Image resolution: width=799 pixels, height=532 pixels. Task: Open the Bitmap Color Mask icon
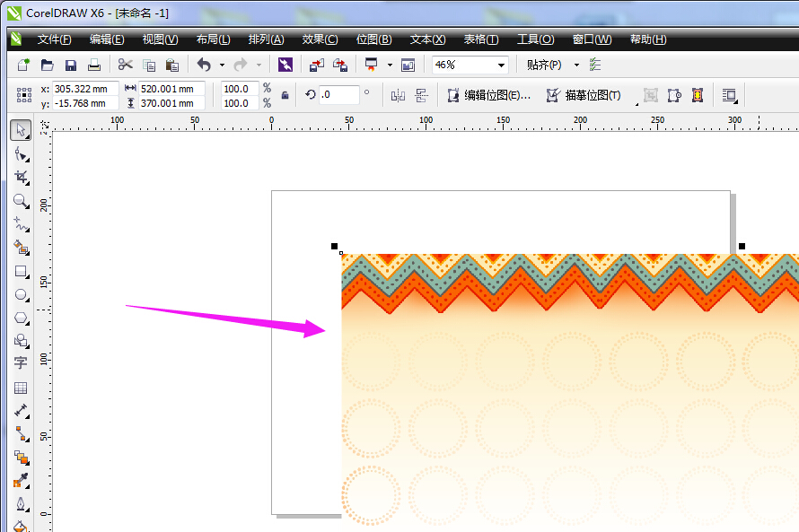(698, 95)
